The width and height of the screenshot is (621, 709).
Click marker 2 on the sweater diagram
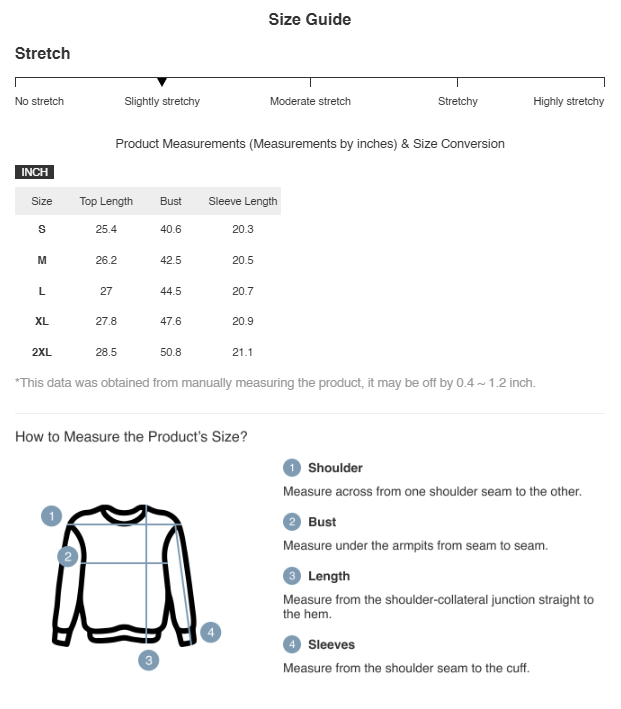point(68,556)
